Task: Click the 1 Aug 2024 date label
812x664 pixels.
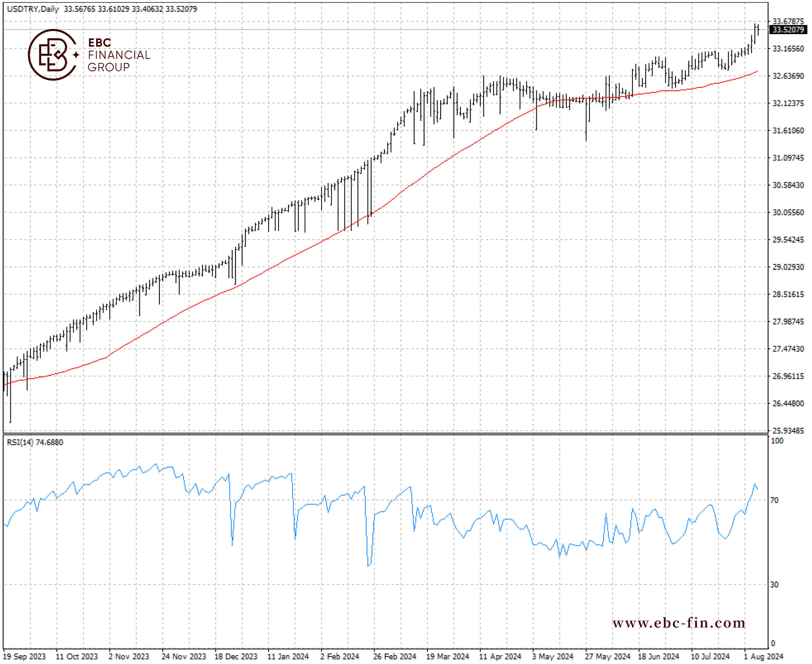Action: (x=764, y=656)
